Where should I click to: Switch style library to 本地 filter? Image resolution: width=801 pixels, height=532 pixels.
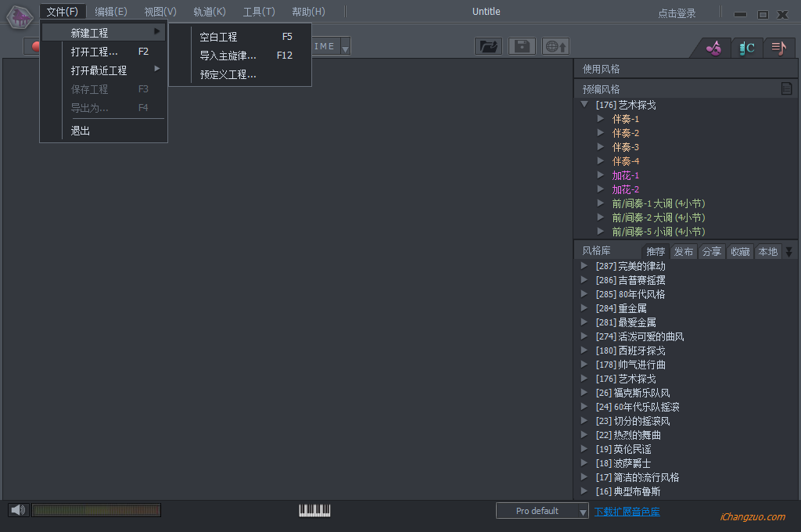click(767, 251)
